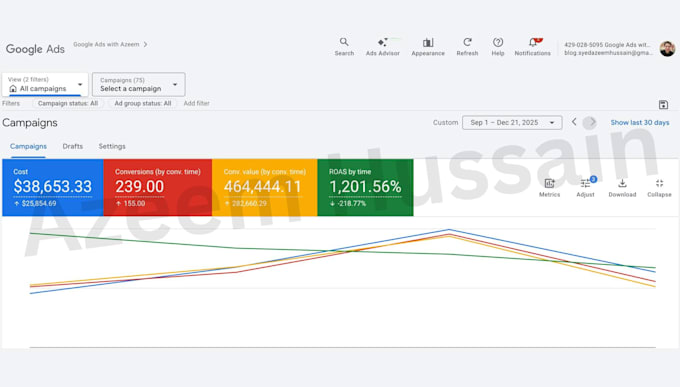This screenshot has height=387, width=680.
Task: Click the $38,653.33 cost value
Action: [52, 187]
